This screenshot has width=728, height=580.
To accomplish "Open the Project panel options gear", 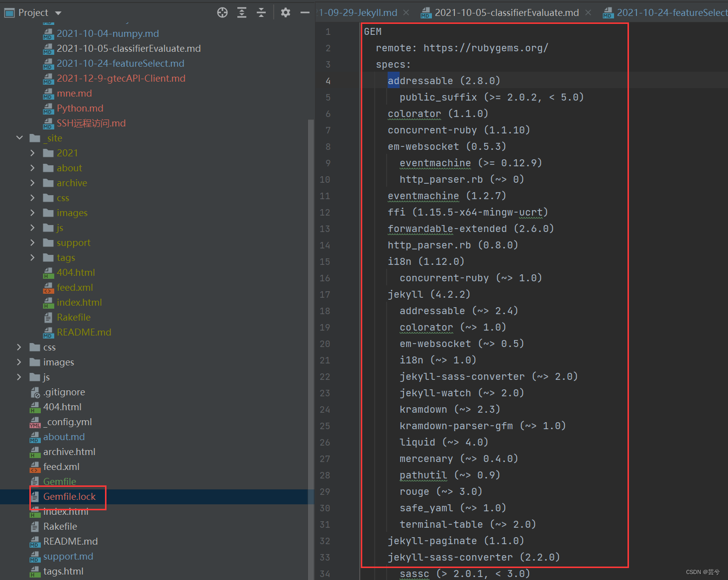I will pyautogui.click(x=285, y=12).
